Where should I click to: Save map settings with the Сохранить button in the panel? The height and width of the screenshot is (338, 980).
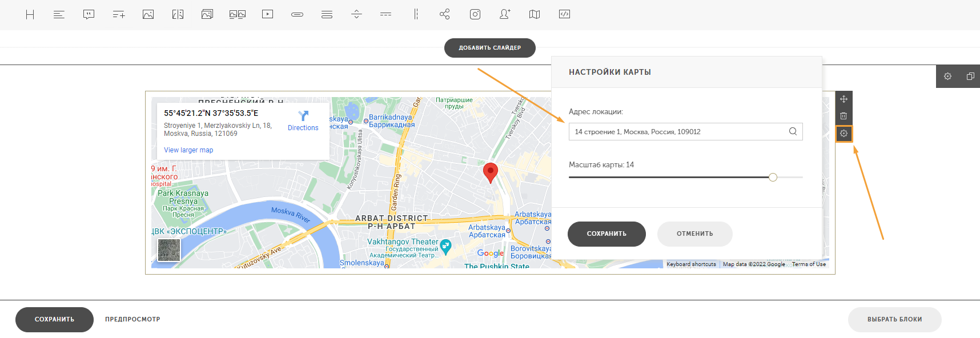pos(607,234)
